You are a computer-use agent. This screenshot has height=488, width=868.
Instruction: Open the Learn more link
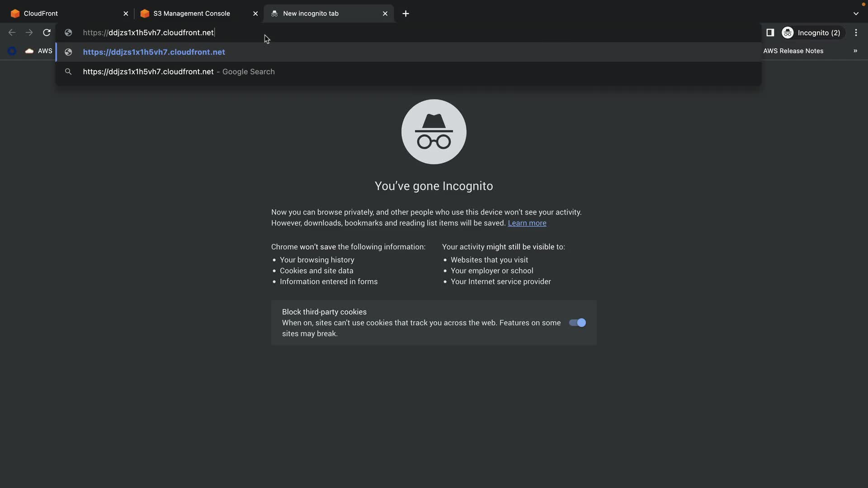(x=527, y=223)
